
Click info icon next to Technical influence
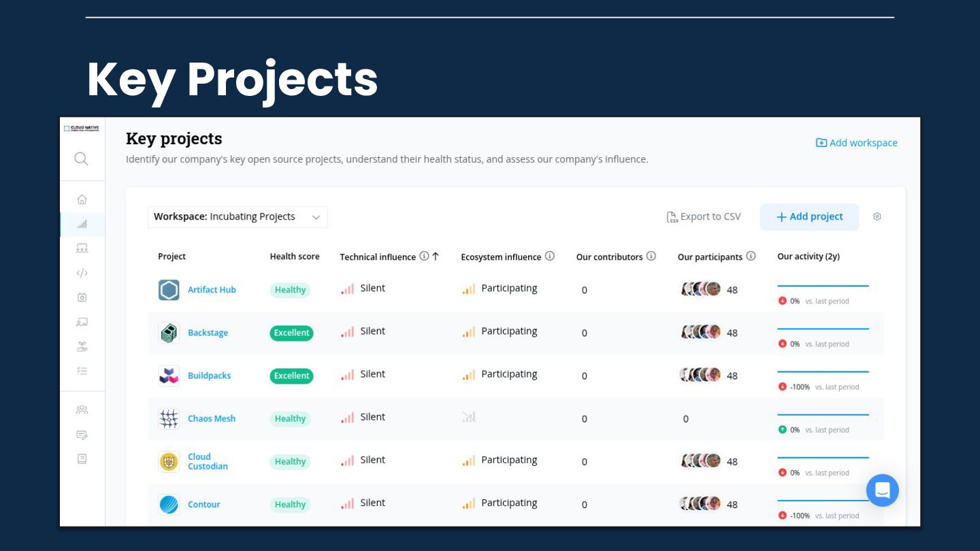[424, 256]
